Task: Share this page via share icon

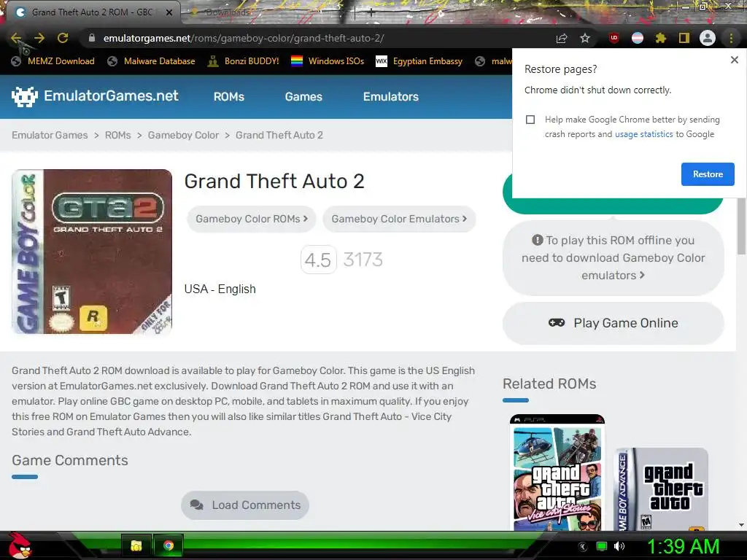Action: click(562, 38)
